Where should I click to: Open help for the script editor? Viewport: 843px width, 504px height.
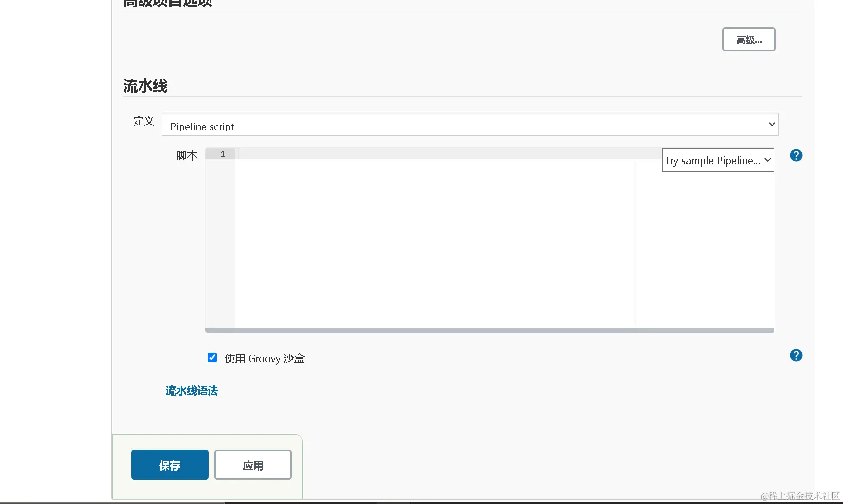coord(796,155)
